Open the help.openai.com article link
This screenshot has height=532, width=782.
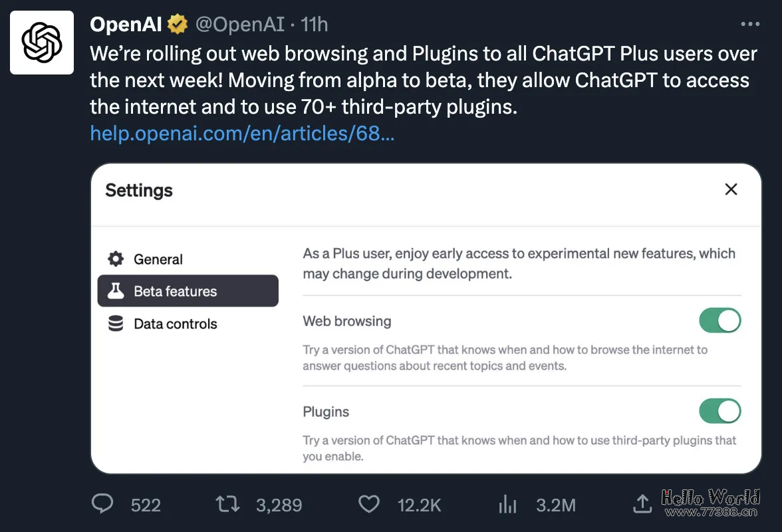click(x=242, y=133)
